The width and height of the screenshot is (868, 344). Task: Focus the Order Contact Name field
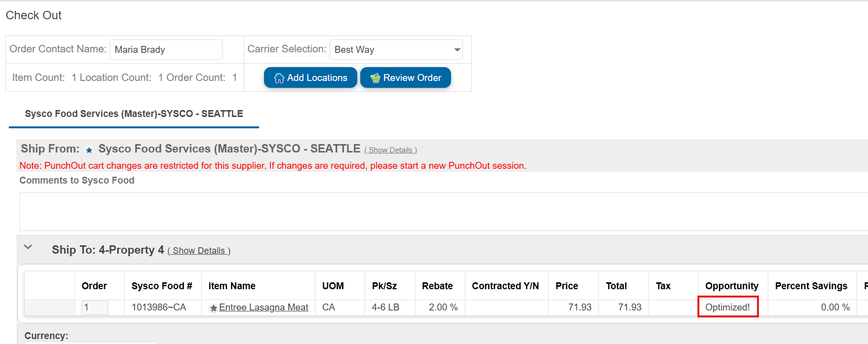tap(166, 50)
